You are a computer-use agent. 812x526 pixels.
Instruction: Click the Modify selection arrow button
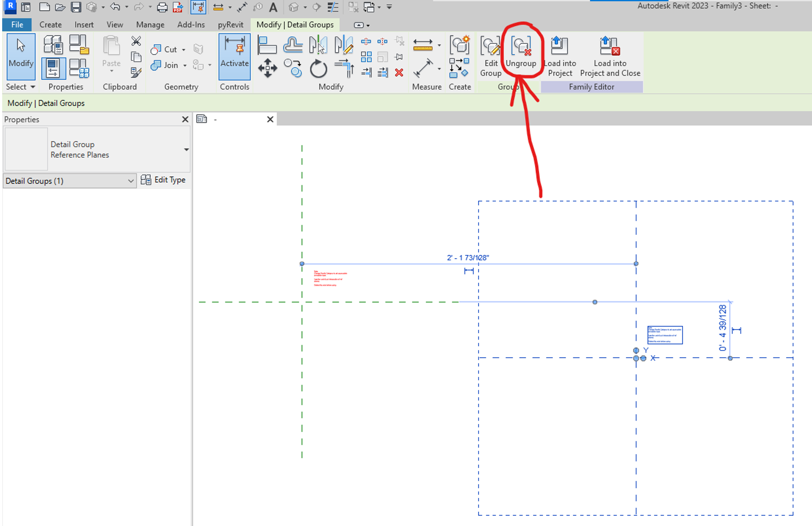tap(21, 56)
